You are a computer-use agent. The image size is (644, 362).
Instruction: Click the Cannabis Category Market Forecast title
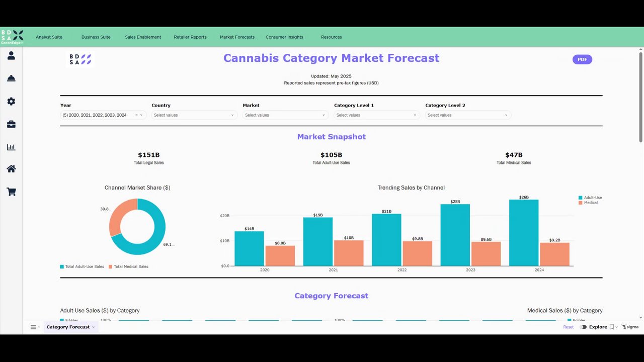tap(331, 58)
